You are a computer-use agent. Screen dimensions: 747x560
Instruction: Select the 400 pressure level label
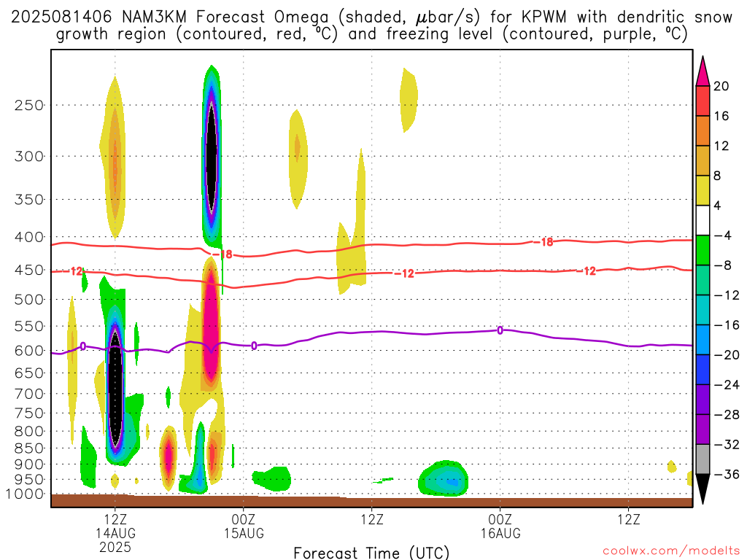(x=29, y=237)
